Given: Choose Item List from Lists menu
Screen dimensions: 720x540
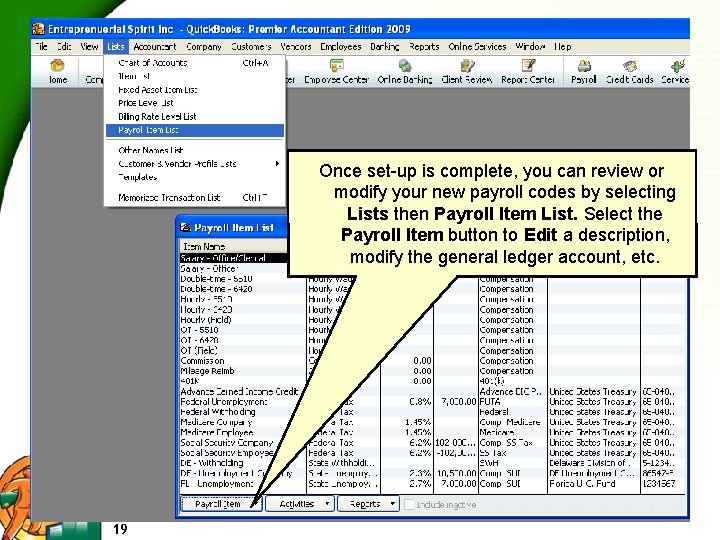Looking at the screenshot, I should coord(195,76).
